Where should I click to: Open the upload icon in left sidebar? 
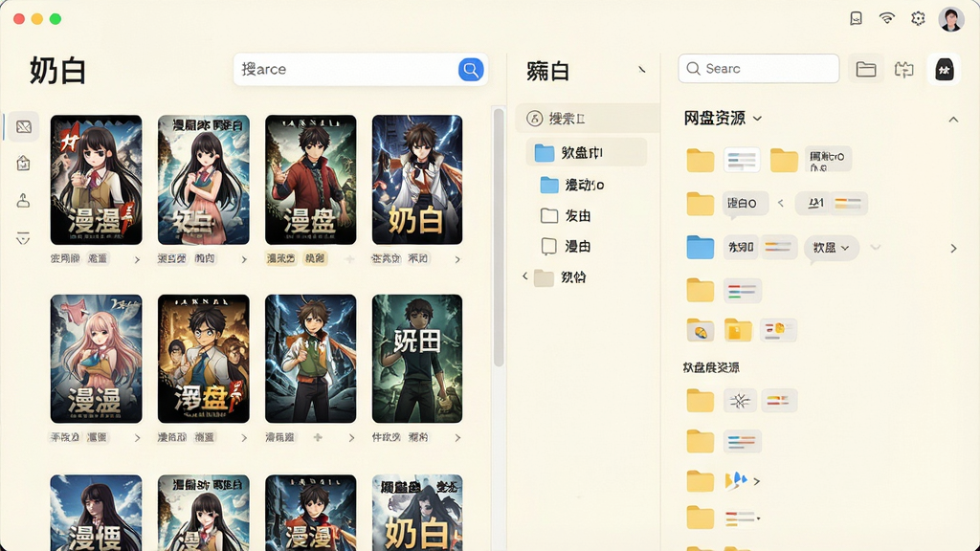[23, 201]
